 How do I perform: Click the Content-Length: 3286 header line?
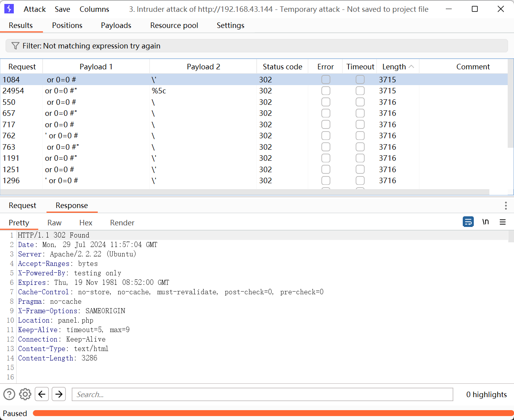pyautogui.click(x=58, y=358)
